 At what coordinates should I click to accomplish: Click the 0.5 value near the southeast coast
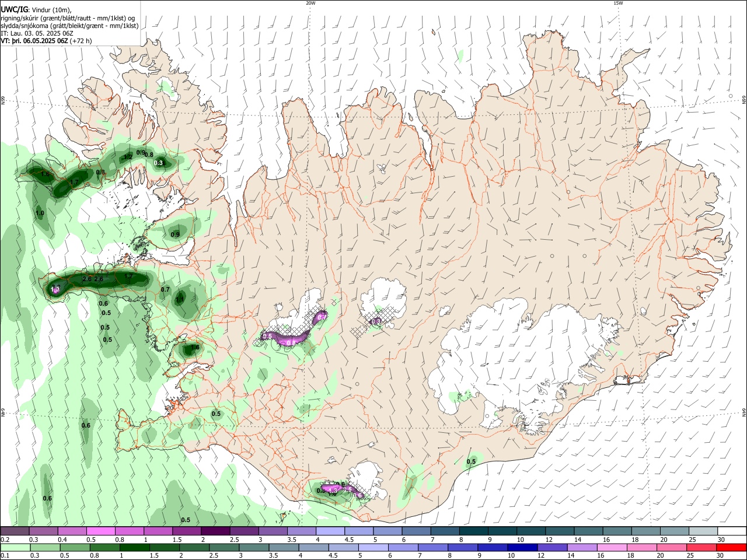(471, 461)
